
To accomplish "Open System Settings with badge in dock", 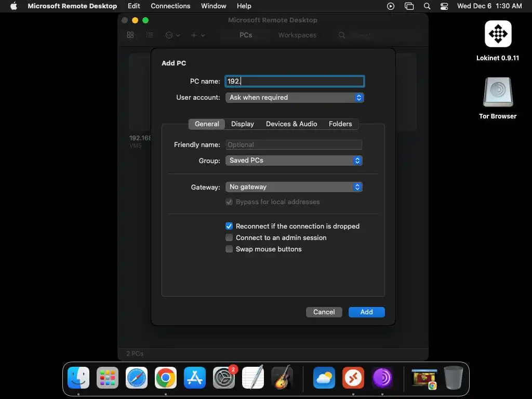I will coord(224,378).
